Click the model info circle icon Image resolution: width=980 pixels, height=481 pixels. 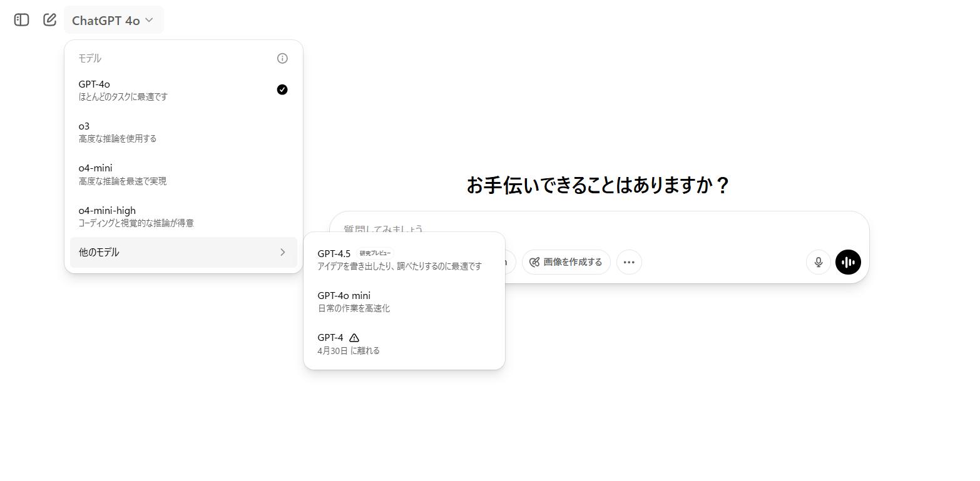(x=282, y=58)
